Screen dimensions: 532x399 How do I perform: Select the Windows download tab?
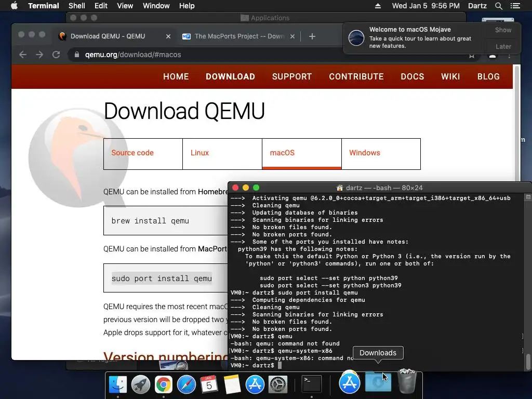pos(381,154)
